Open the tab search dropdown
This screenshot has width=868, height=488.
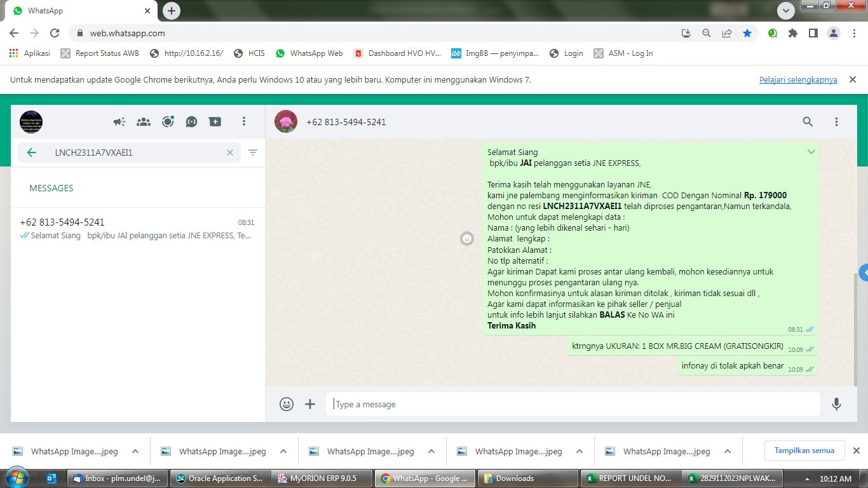(786, 11)
